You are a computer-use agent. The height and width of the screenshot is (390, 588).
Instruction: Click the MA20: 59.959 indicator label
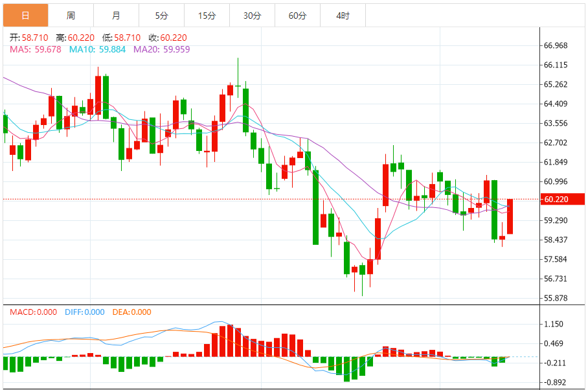tap(162, 49)
